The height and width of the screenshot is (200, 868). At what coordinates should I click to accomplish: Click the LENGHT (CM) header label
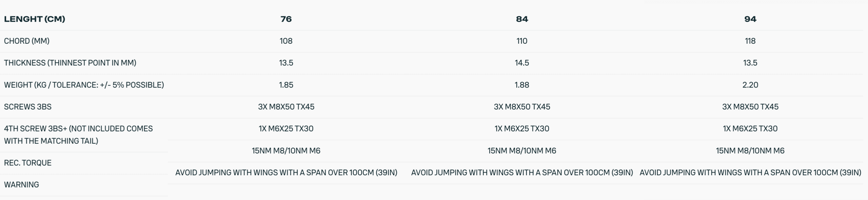pyautogui.click(x=35, y=19)
